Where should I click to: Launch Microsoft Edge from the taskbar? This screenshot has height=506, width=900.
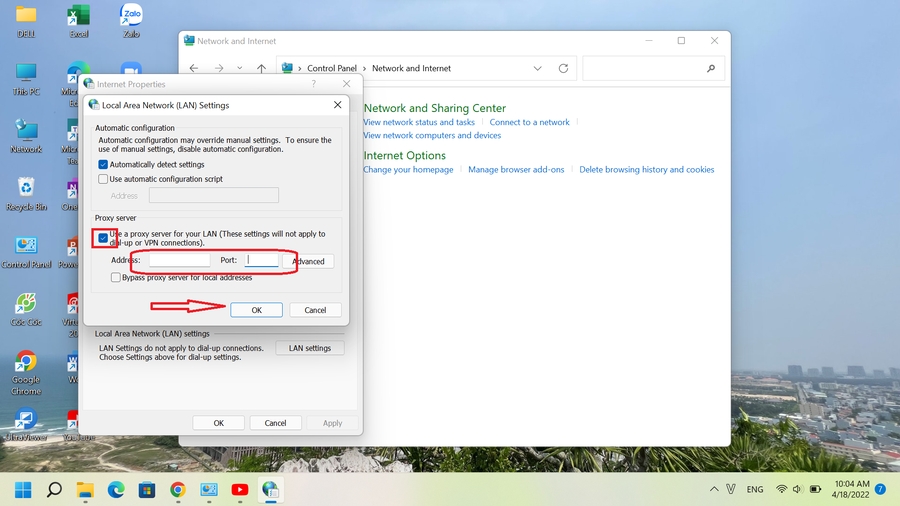116,489
